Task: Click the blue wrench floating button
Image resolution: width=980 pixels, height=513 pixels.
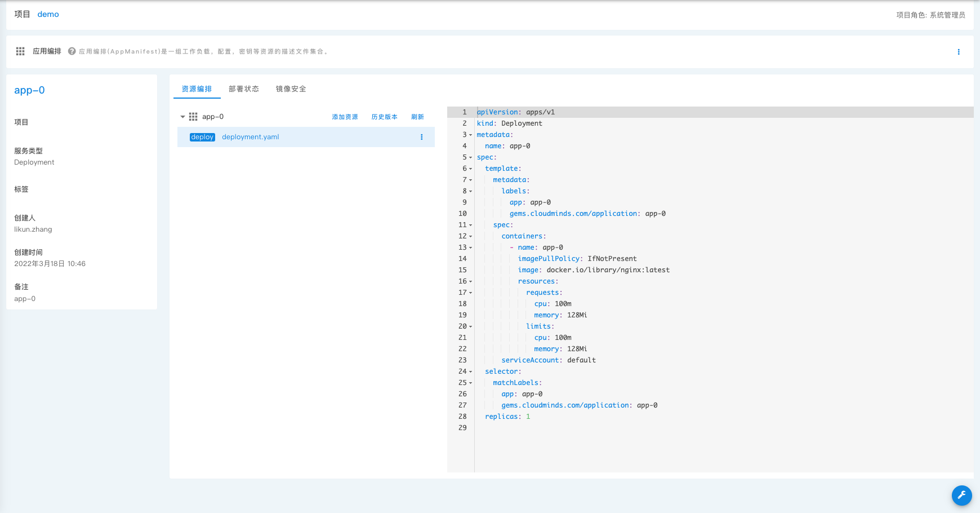Action: [962, 496]
